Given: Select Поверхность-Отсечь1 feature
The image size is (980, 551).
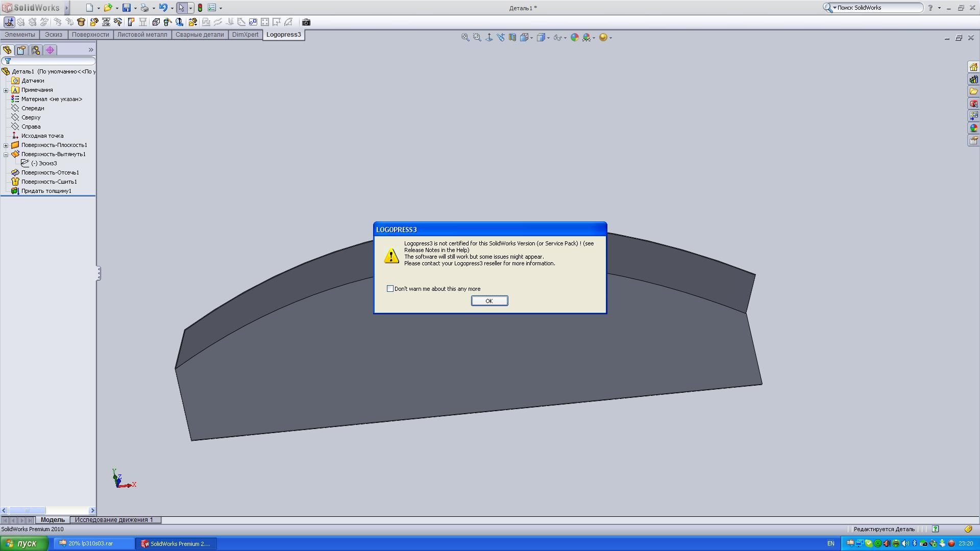Looking at the screenshot, I should (x=50, y=172).
